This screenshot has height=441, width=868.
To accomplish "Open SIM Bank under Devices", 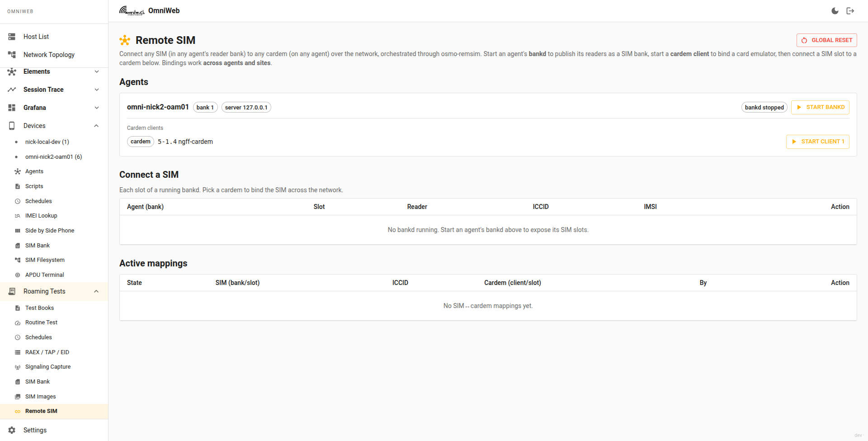I will tap(54, 246).
